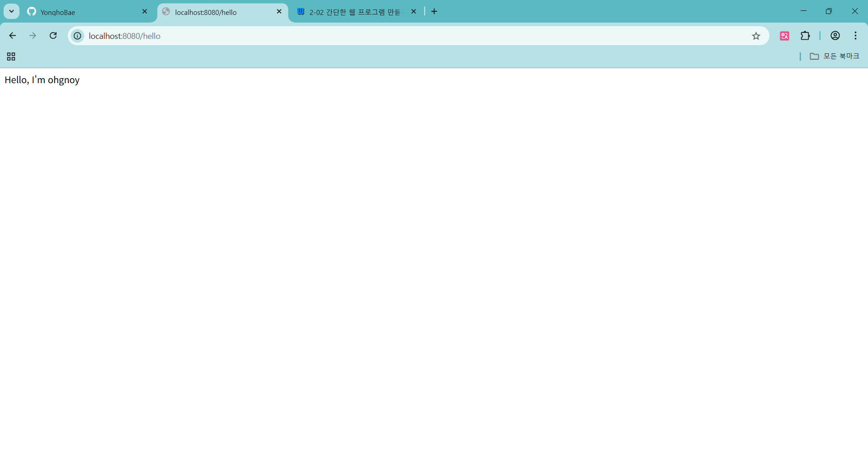This screenshot has height=461, width=868.
Task: Open a new tab with plus button
Action: tap(434, 12)
